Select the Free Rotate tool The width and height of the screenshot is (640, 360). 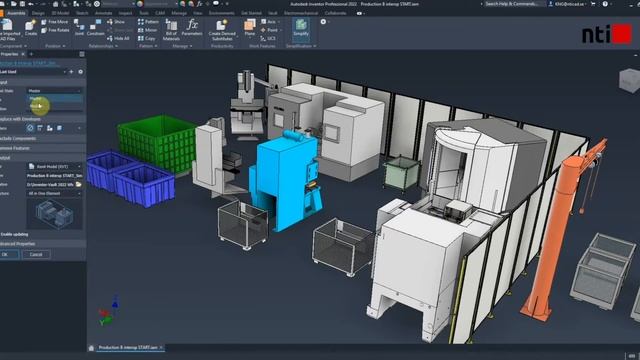click(56, 30)
